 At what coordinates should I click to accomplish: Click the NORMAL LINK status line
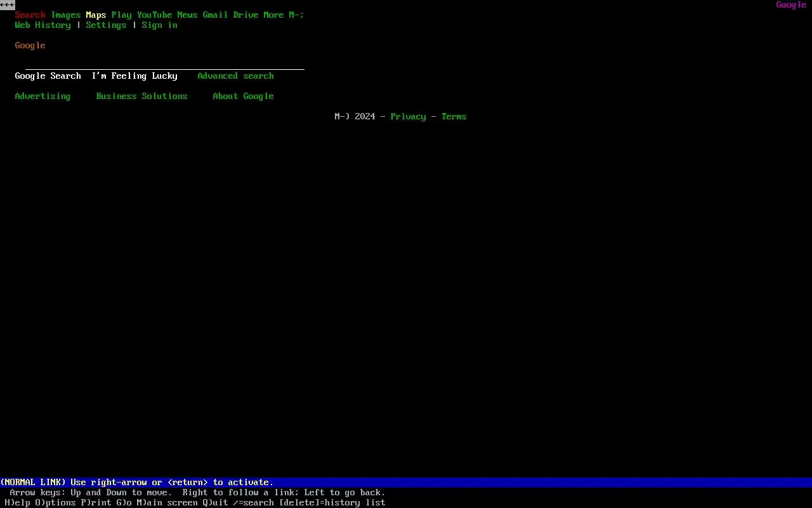pos(406,483)
